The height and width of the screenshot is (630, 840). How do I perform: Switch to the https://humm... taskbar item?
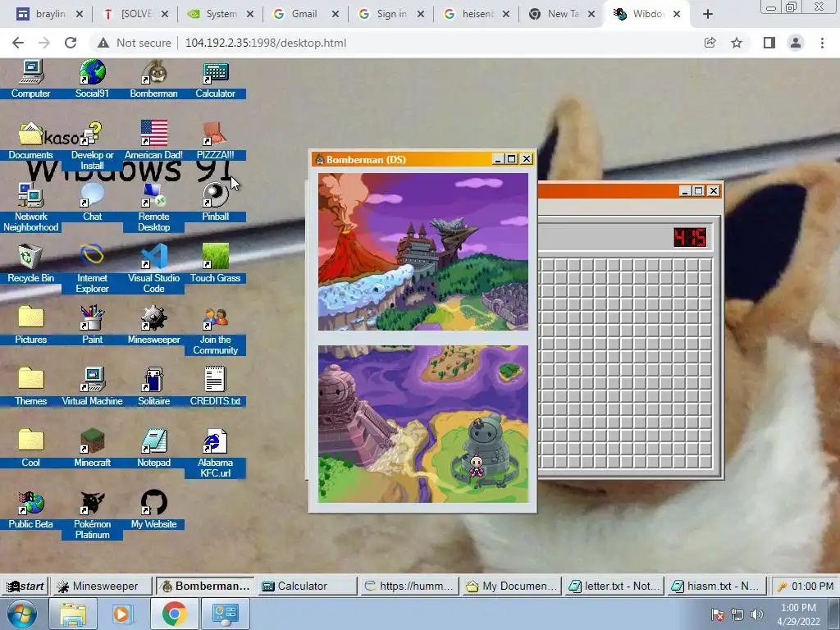[410, 586]
